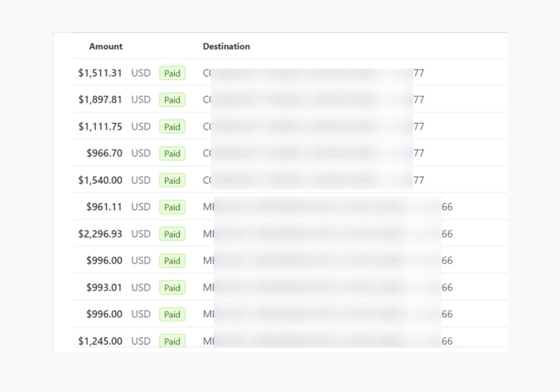The image size is (560, 392).
Task: Click the destination ending in 66 for $993.01
Action: (327, 287)
